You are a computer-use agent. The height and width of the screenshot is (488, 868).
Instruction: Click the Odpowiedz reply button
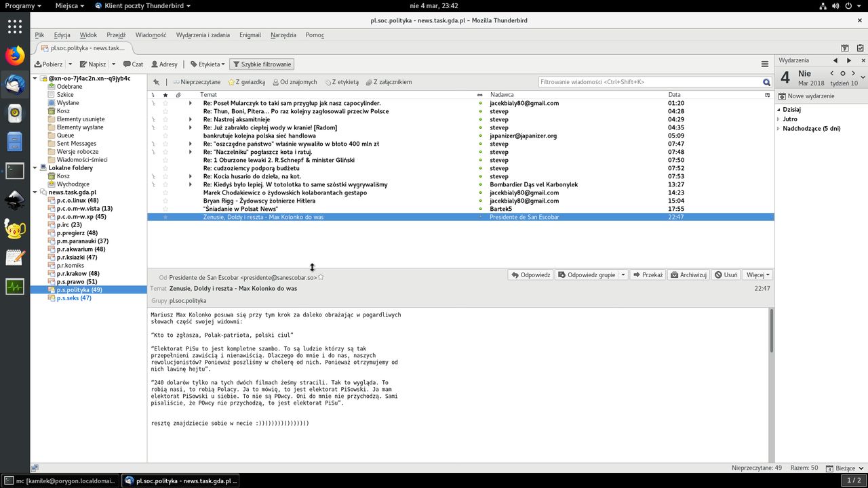pyautogui.click(x=530, y=275)
